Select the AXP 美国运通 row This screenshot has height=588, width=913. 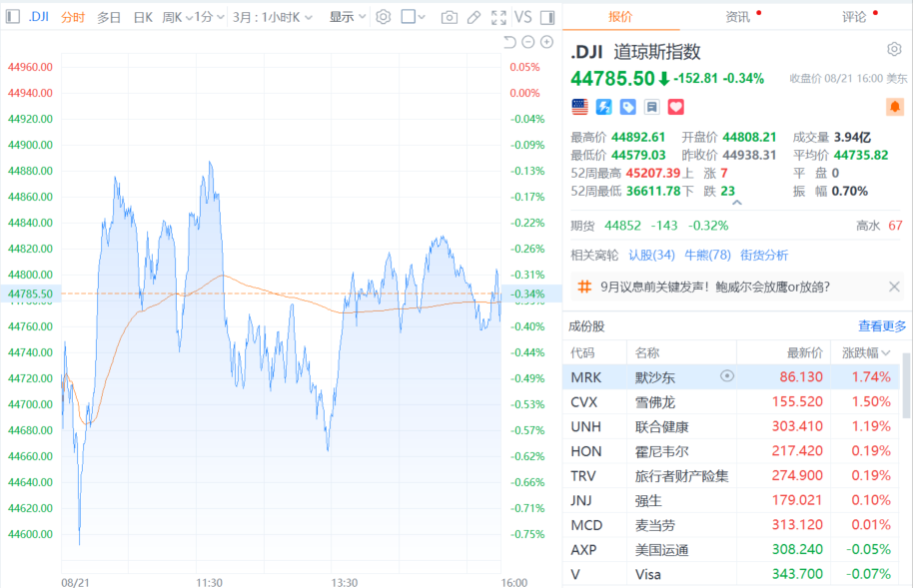pos(731,550)
